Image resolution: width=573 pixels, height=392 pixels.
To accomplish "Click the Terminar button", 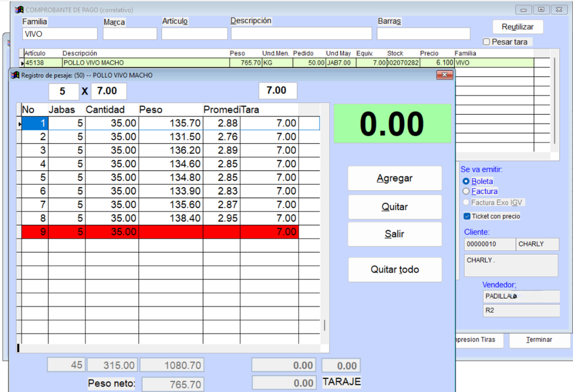I will [539, 340].
